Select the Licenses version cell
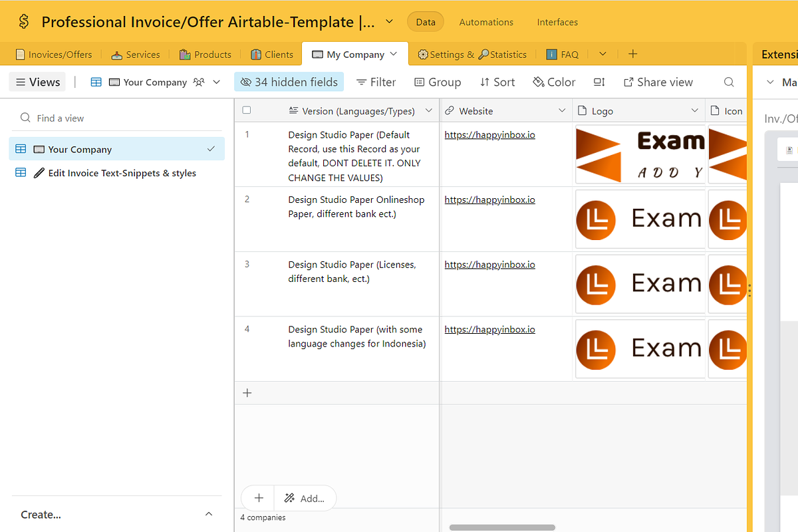The height and width of the screenshot is (532, 798). pyautogui.click(x=360, y=284)
